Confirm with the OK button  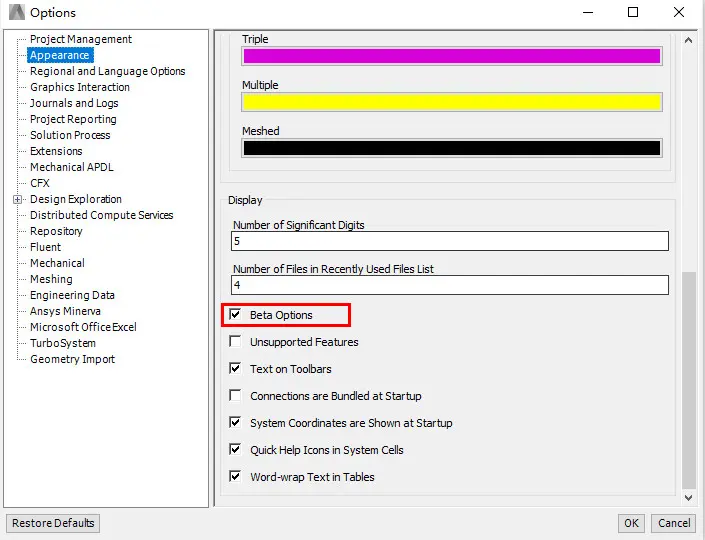point(631,523)
